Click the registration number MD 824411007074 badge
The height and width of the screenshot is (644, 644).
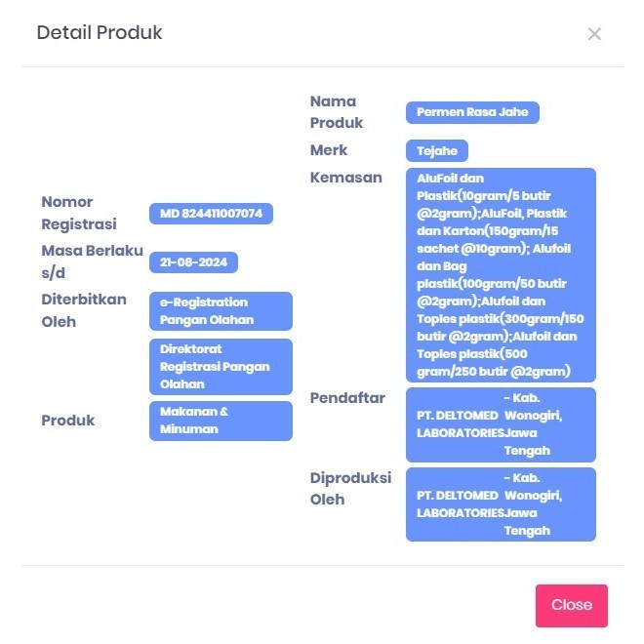[211, 214]
